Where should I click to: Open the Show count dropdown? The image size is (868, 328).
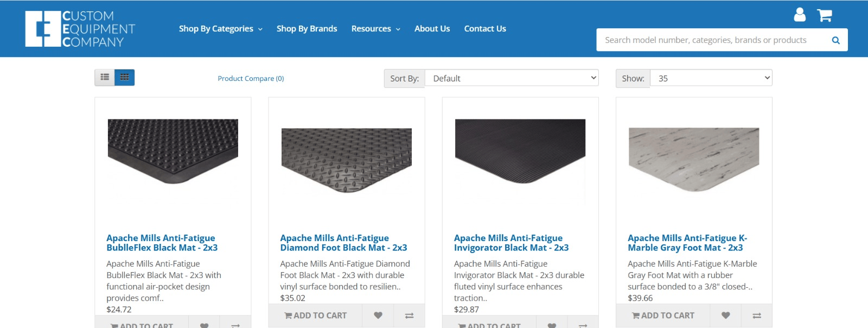click(x=710, y=78)
